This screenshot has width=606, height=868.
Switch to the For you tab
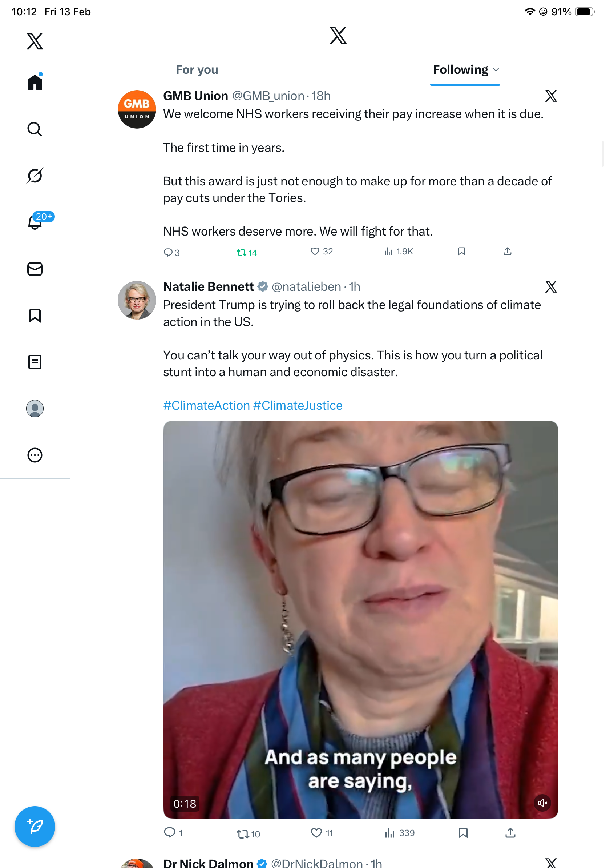pos(197,69)
